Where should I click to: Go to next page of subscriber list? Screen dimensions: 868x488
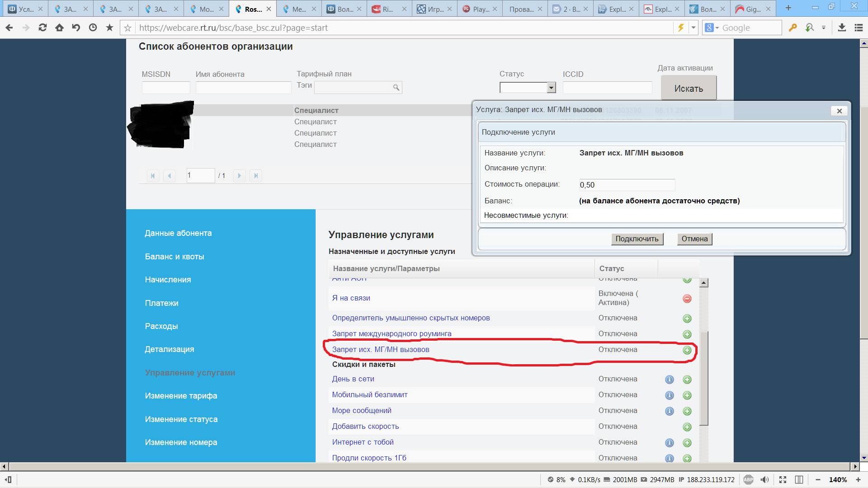coord(239,176)
